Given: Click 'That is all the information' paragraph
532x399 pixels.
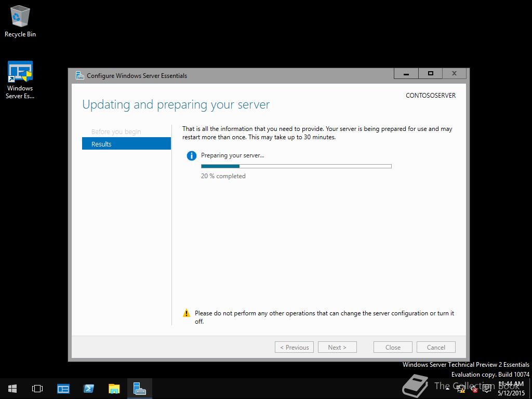Looking at the screenshot, I should (x=317, y=133).
